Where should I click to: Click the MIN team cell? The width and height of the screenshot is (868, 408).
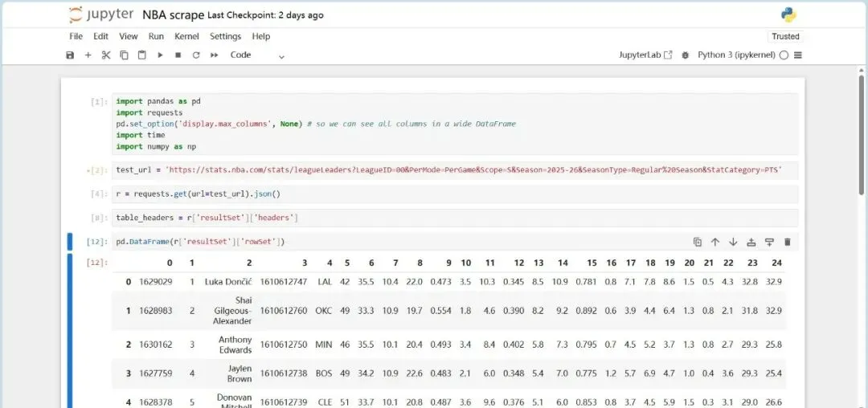tap(324, 345)
